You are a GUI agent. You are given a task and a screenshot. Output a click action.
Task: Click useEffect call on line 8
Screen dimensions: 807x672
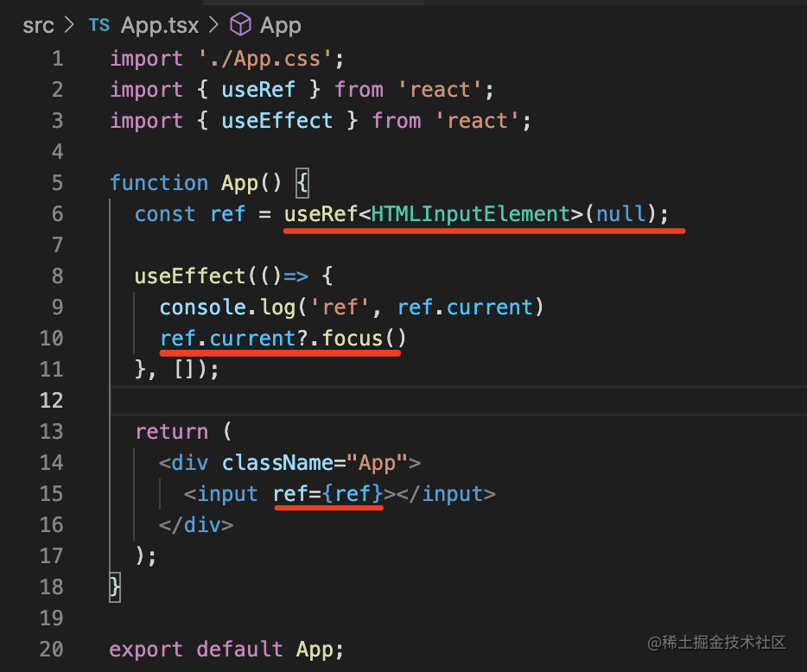pyautogui.click(x=189, y=276)
